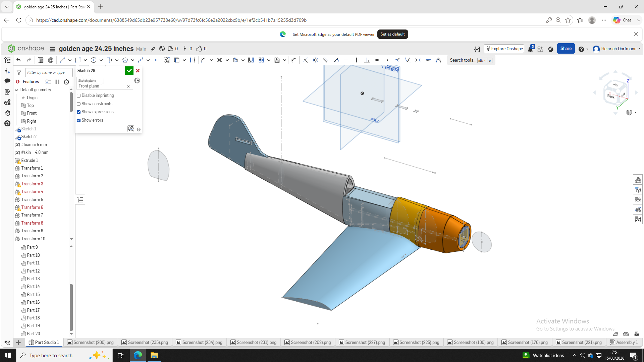Apply the Equal constraint tool

click(377, 60)
